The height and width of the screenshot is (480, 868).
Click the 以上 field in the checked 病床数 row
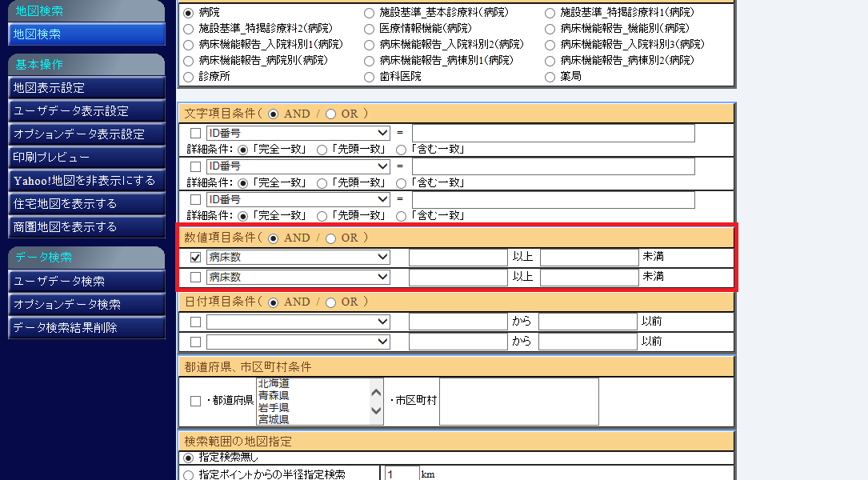point(458,258)
